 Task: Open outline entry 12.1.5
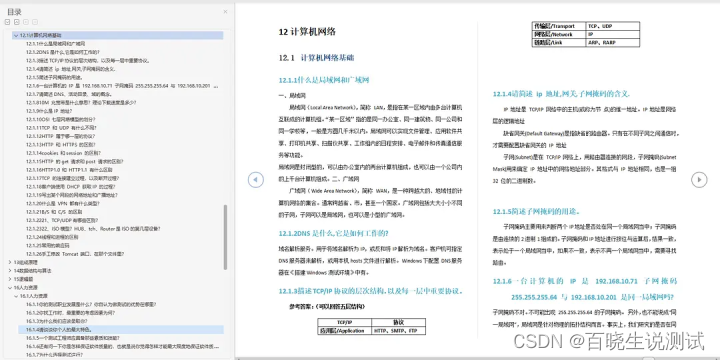(54, 77)
